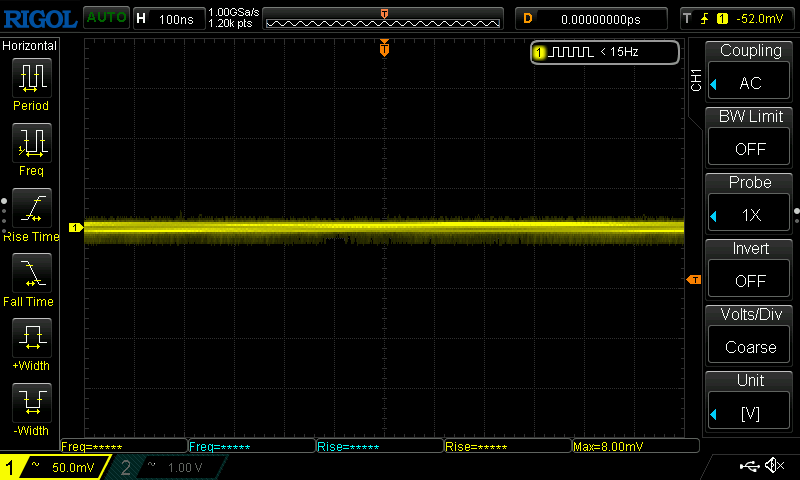Click the USB connection status icon

(x=749, y=466)
